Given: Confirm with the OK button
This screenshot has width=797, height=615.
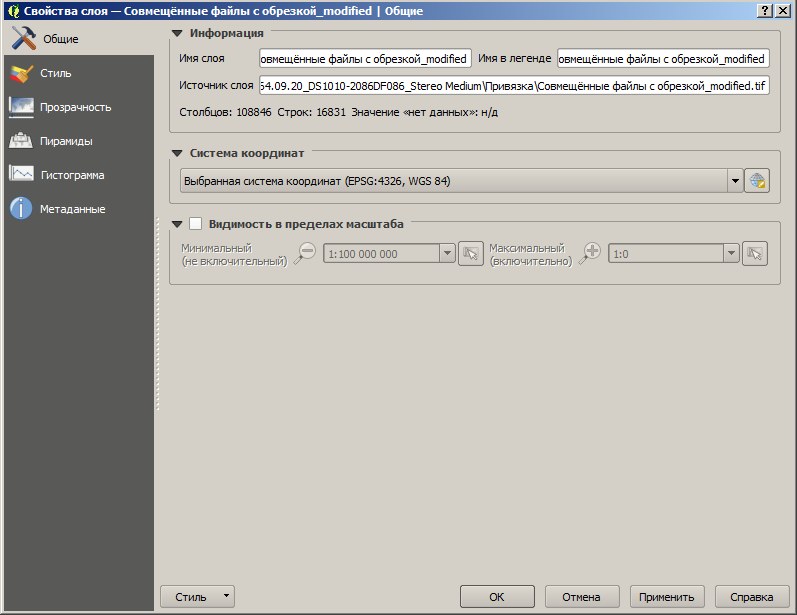Looking at the screenshot, I should coord(497,597).
